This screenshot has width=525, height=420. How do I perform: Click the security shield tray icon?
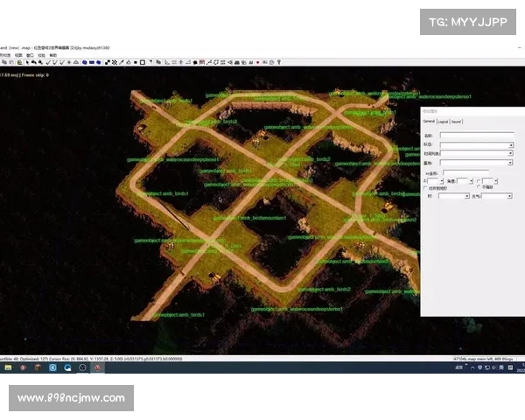(x=479, y=367)
